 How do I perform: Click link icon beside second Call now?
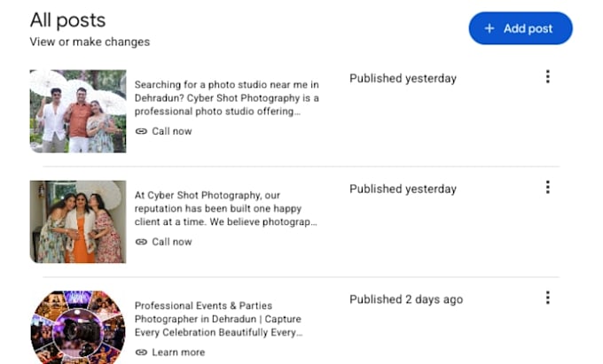(141, 242)
